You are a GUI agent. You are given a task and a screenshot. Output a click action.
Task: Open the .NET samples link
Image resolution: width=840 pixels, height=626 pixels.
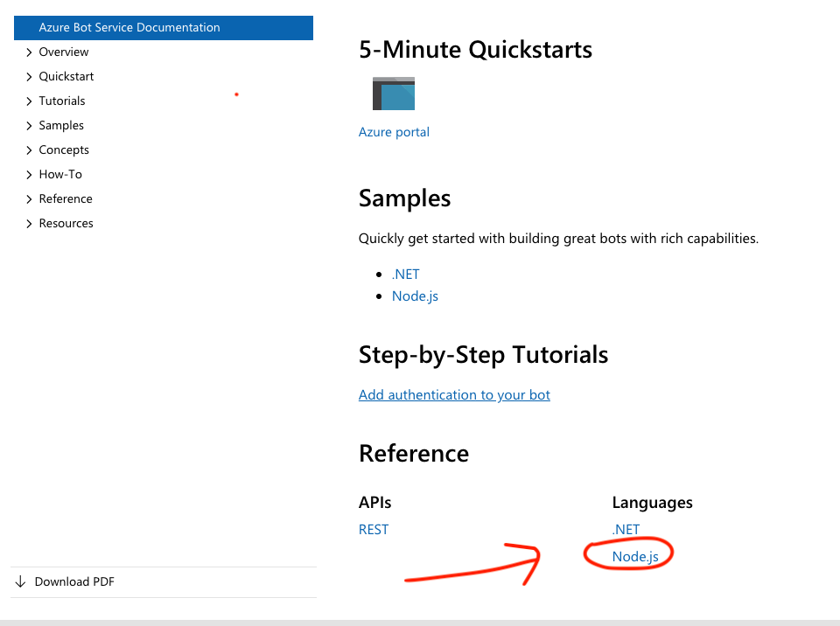405,275
